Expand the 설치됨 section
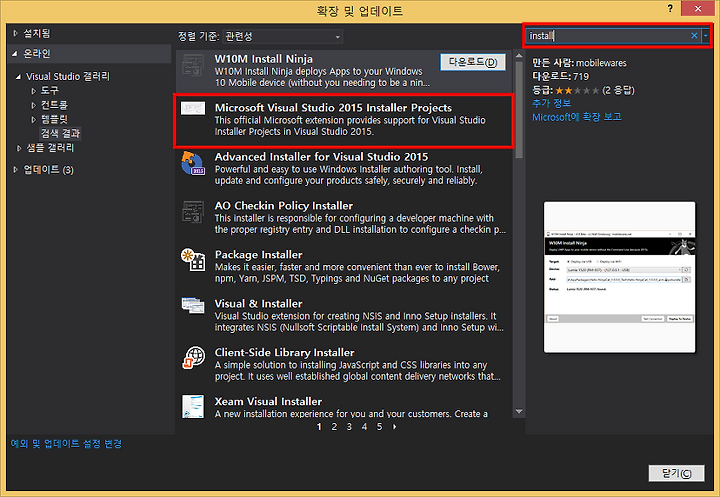This screenshot has height=497, width=720. (x=15, y=33)
